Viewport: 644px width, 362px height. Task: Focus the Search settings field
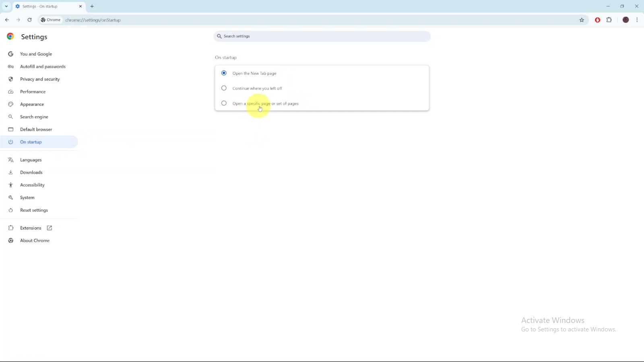pos(322,36)
